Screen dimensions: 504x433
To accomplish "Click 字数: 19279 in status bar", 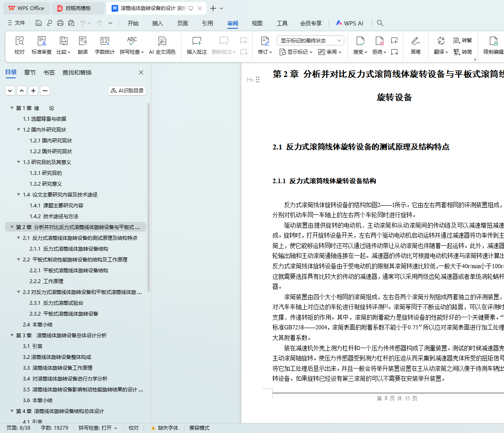I will [x=54, y=428].
